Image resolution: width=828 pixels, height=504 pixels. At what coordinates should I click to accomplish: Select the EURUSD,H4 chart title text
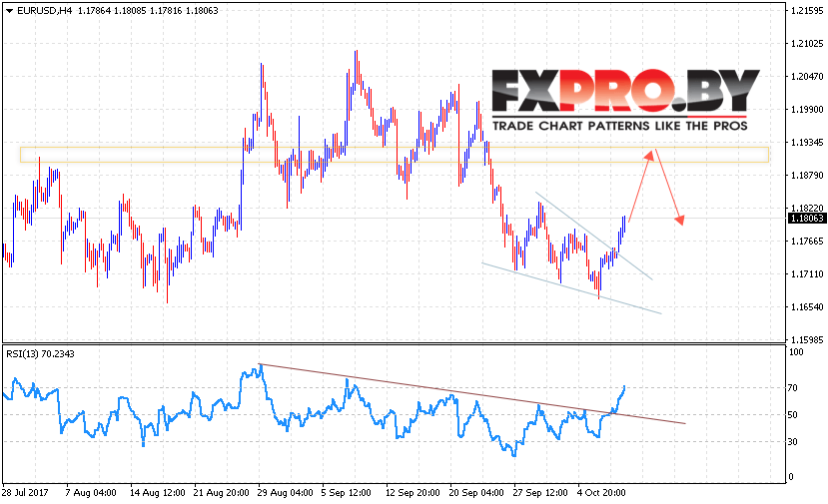[x=44, y=11]
